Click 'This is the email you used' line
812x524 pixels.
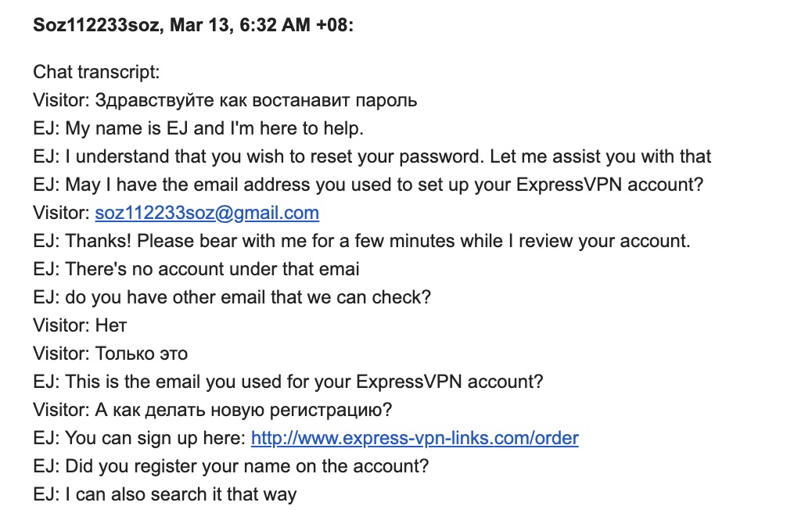coord(288,382)
